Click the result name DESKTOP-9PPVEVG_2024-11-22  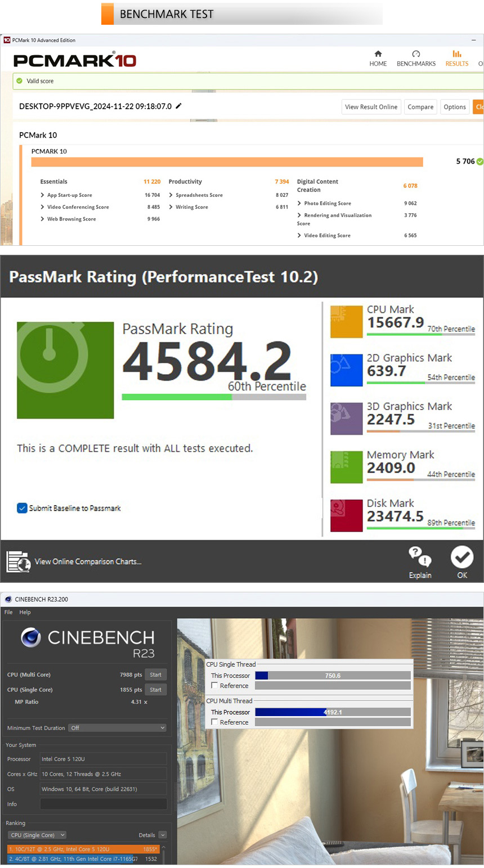(95, 106)
